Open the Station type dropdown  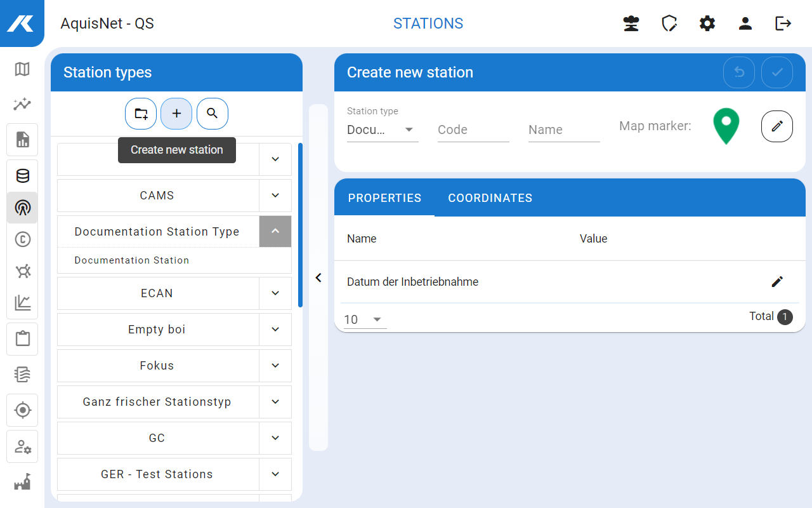pyautogui.click(x=382, y=130)
